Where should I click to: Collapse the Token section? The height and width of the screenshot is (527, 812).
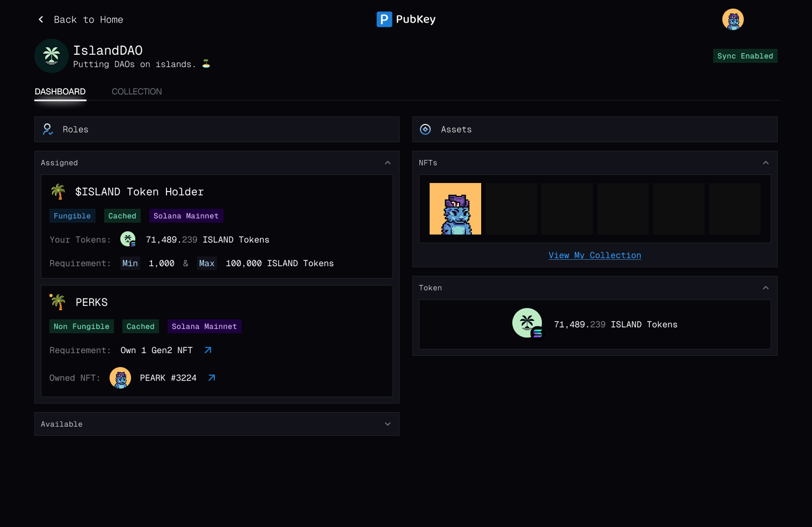[x=766, y=288]
